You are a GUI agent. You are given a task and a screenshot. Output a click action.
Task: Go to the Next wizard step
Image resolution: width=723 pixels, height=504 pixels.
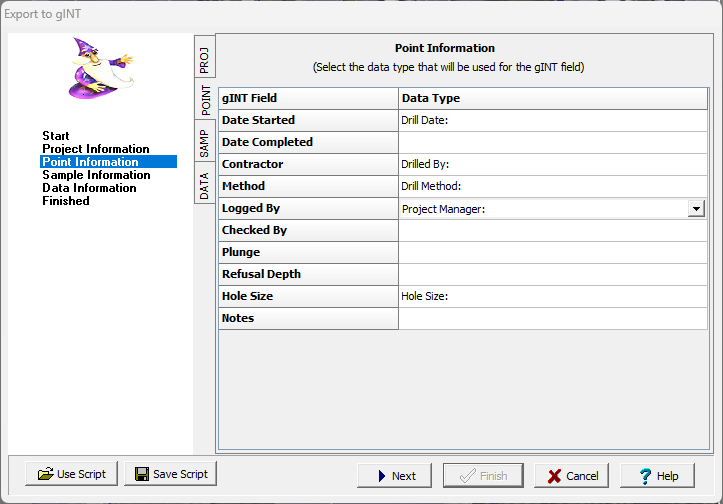pos(395,476)
